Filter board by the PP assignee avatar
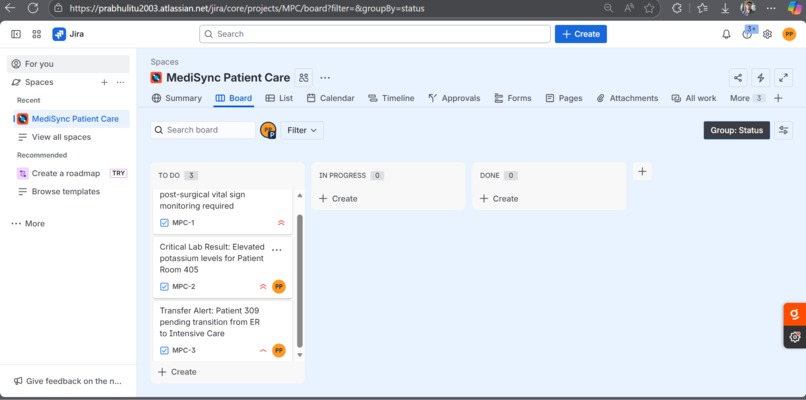The image size is (806, 400). click(268, 130)
